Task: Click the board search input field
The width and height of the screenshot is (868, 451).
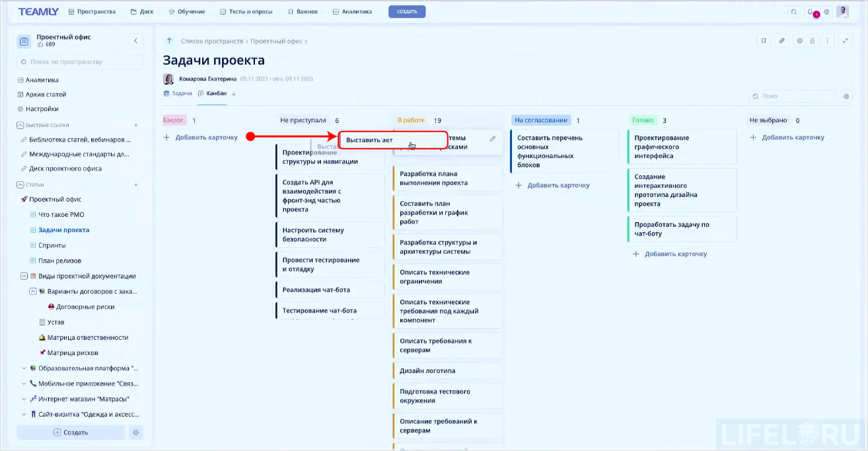Action: pos(793,96)
